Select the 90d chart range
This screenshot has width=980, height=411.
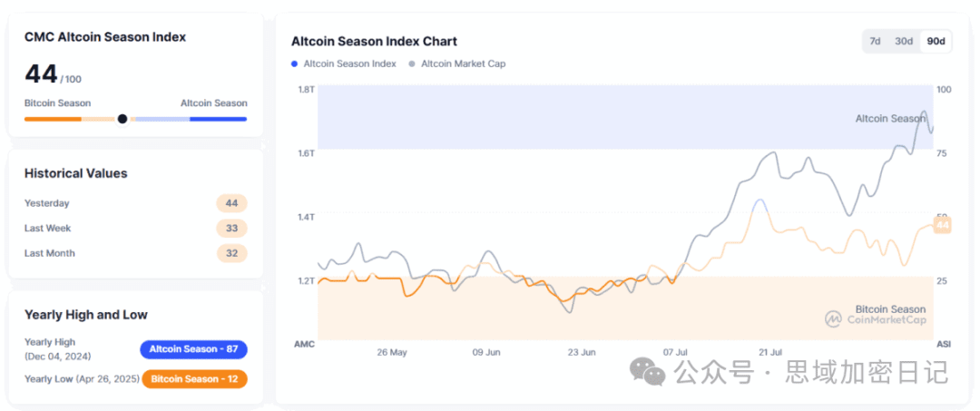936,41
